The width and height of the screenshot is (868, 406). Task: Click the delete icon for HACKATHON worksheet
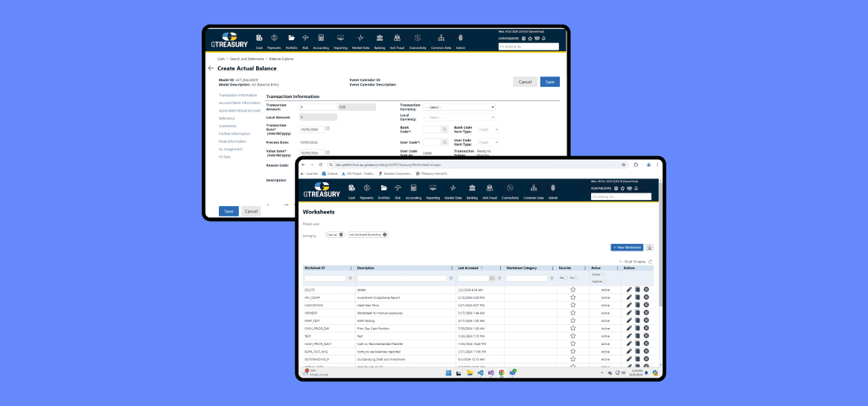click(646, 306)
